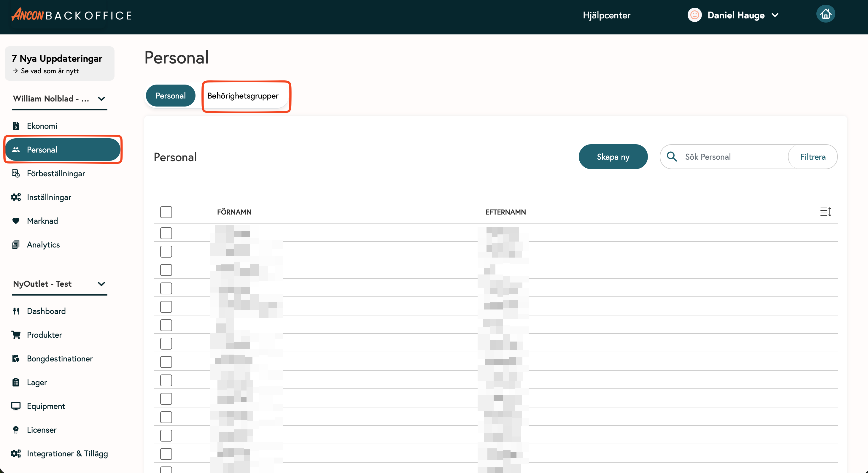
Task: Open Equipment in the sidebar
Action: 46,406
